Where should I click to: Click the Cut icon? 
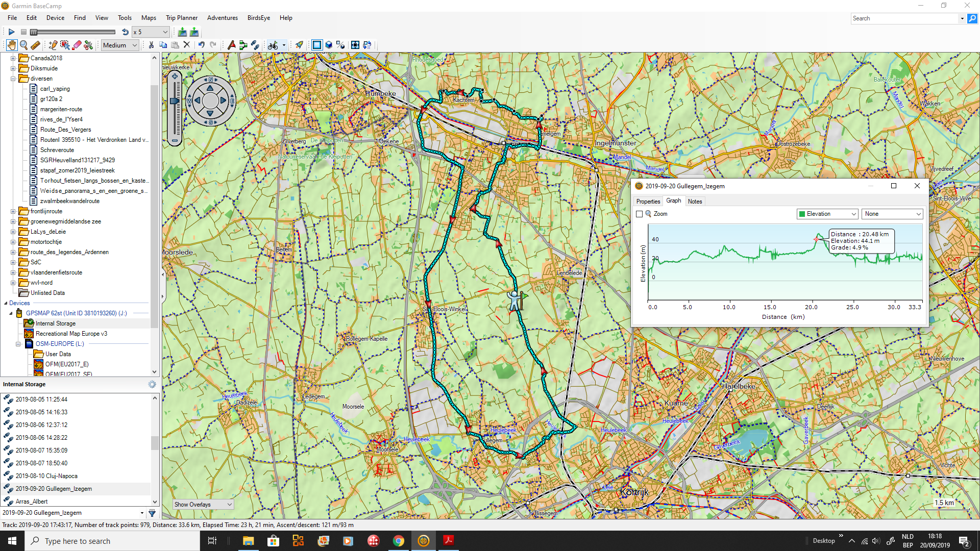[151, 45]
